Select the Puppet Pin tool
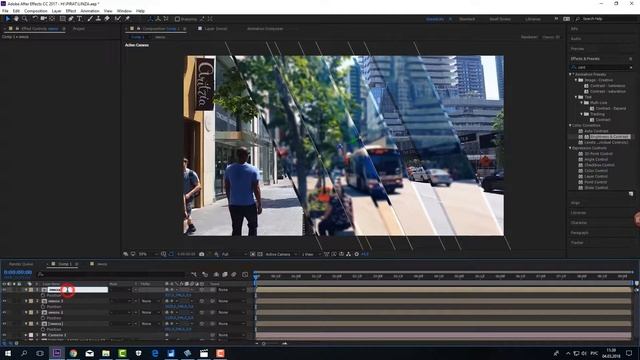The height and width of the screenshot is (360, 640). coord(127,19)
